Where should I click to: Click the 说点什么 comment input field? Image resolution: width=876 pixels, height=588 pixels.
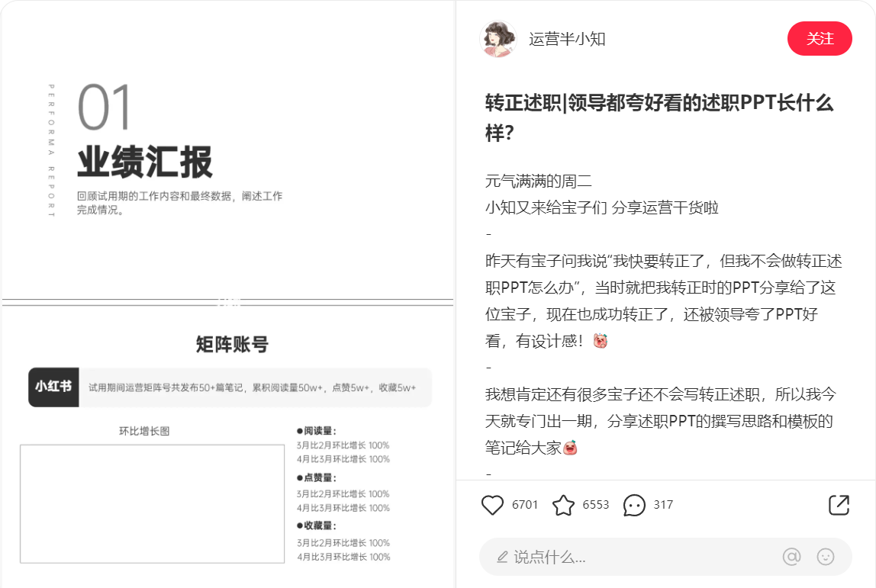pos(665,557)
